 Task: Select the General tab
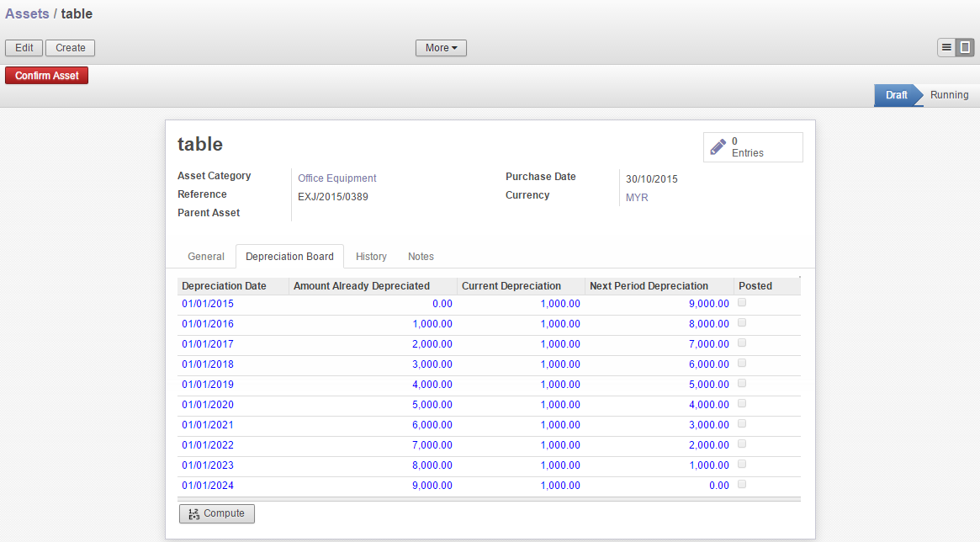(x=205, y=257)
